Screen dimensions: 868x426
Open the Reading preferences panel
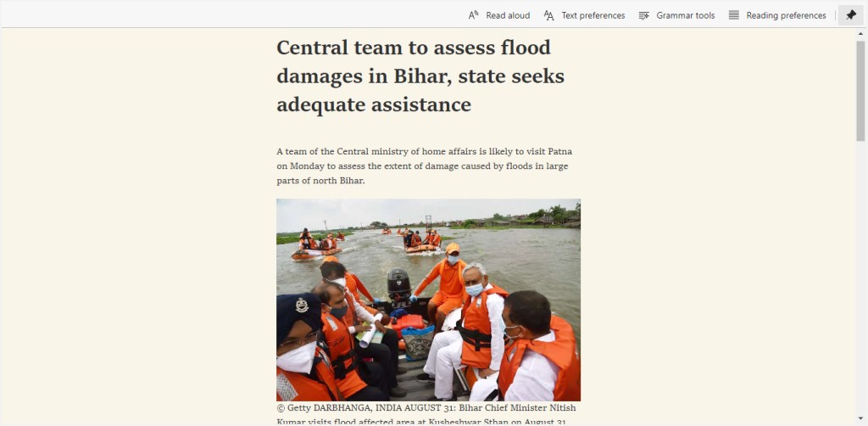(x=786, y=15)
